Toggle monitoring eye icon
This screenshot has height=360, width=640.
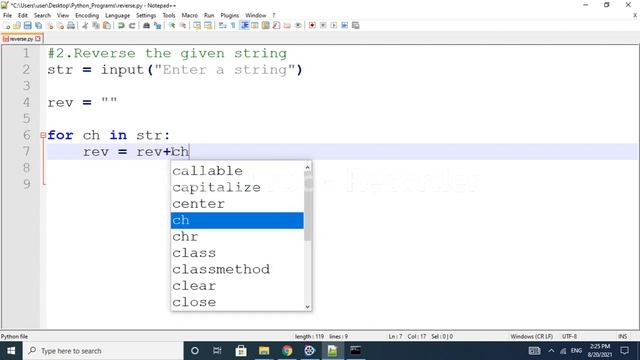click(298, 25)
